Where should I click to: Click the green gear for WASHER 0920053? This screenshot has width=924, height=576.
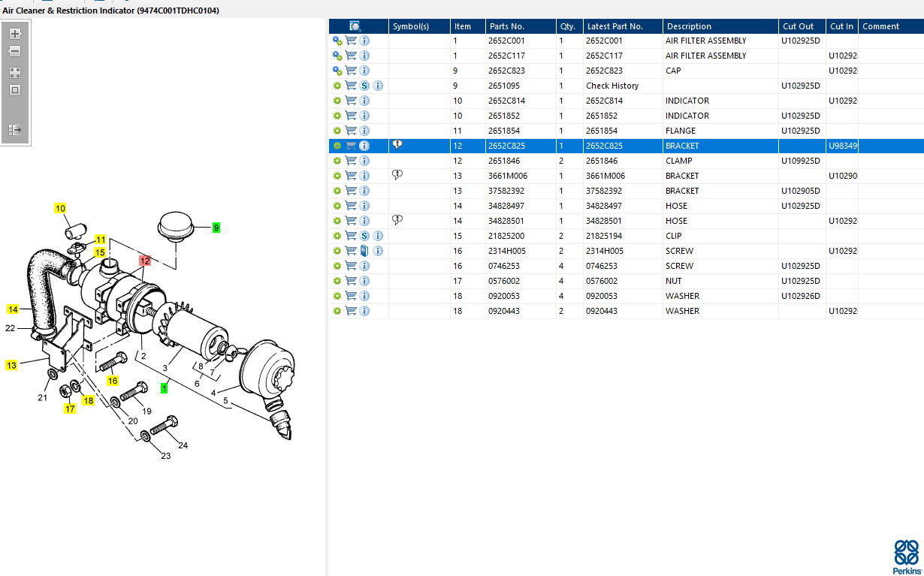[337, 296]
